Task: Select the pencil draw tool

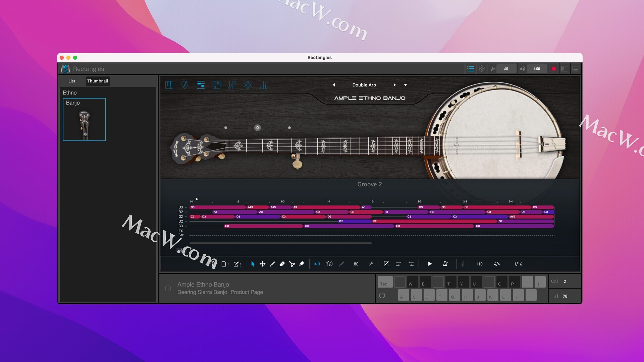Action: pos(272,264)
